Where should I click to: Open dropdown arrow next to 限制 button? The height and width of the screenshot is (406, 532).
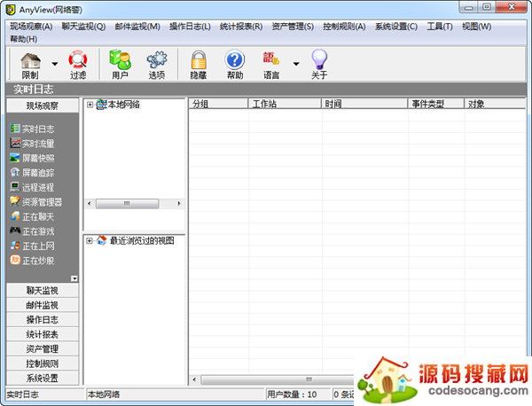(55, 64)
